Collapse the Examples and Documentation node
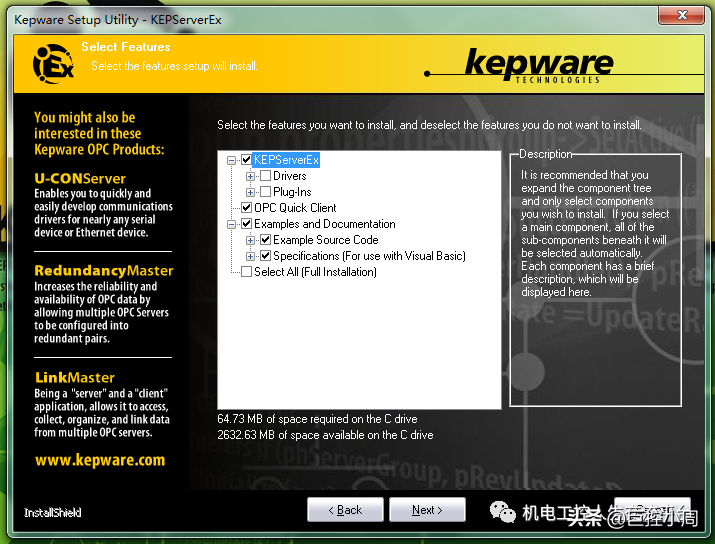 pyautogui.click(x=232, y=224)
